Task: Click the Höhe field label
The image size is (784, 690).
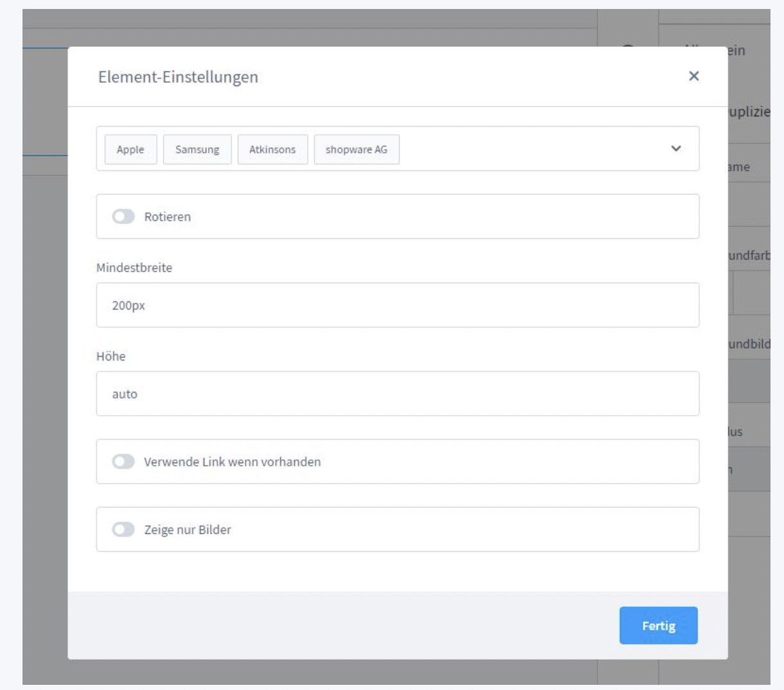Action: pyautogui.click(x=111, y=356)
